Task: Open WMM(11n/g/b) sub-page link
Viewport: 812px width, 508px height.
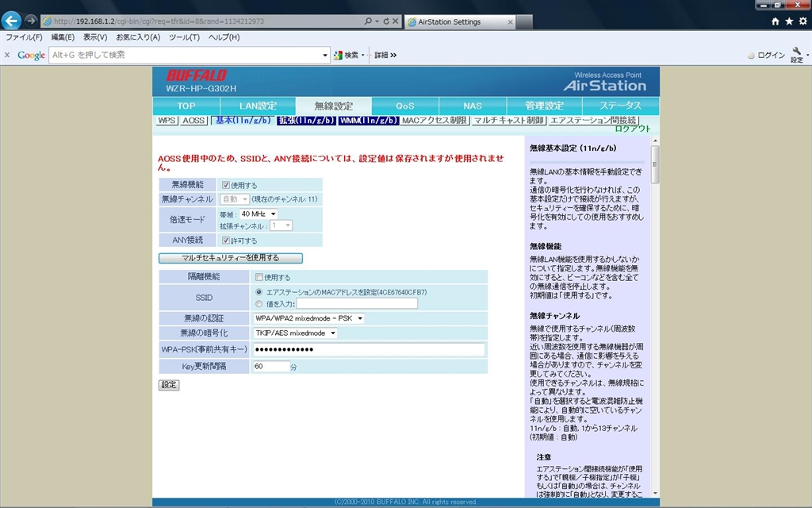Action: [x=369, y=121]
